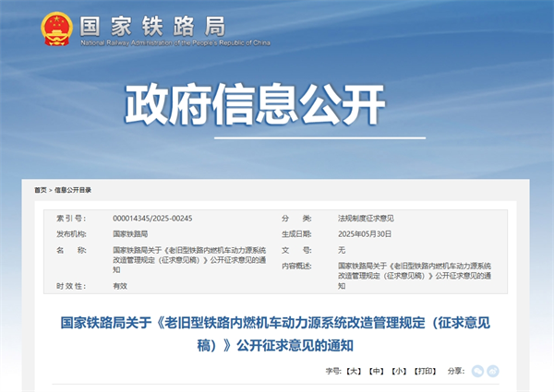Open the 首页 breadcrumb link

pyautogui.click(x=41, y=190)
